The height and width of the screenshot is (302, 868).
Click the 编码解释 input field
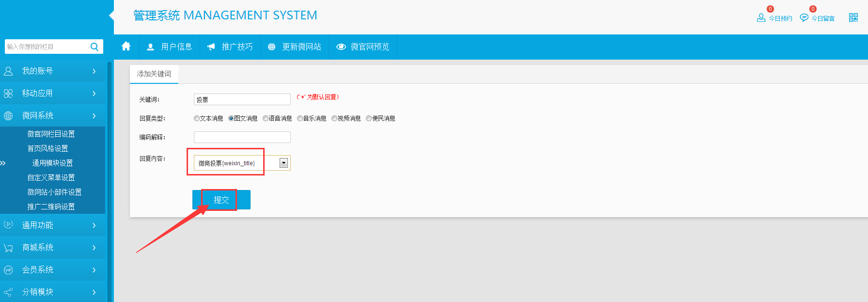[x=242, y=137]
